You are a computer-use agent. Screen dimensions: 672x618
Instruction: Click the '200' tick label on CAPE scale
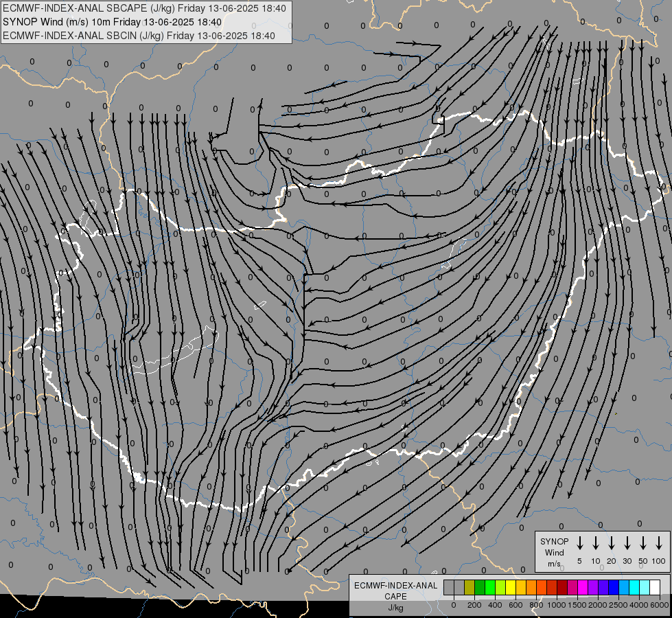(x=474, y=605)
